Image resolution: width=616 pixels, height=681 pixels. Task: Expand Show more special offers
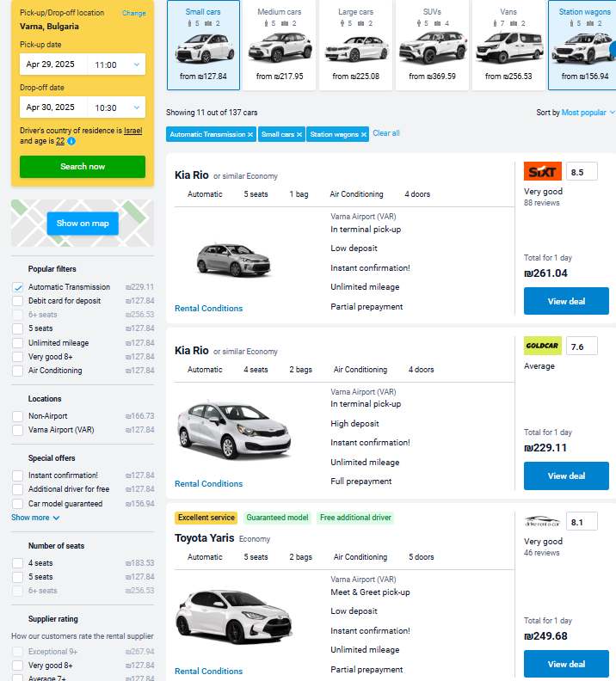click(35, 518)
